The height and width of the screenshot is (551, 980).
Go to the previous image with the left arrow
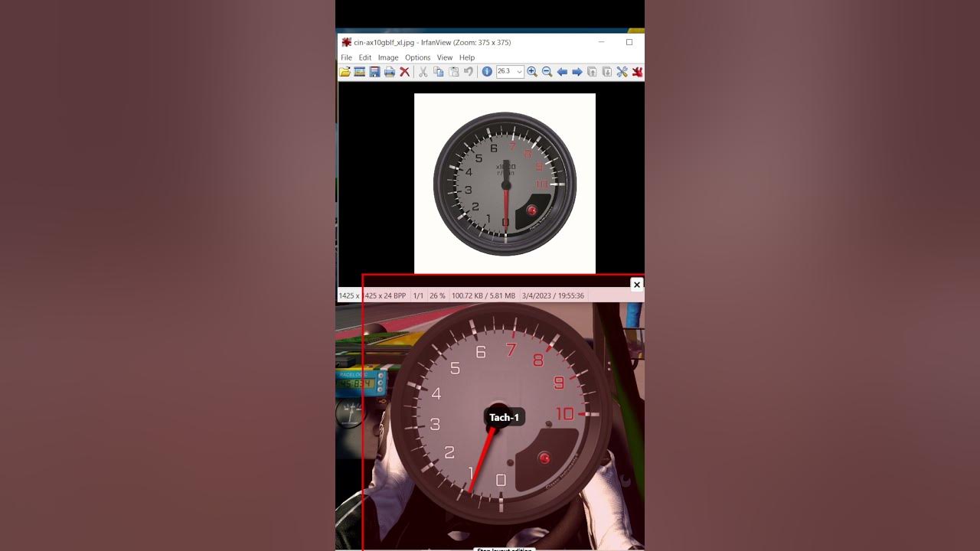(x=562, y=72)
